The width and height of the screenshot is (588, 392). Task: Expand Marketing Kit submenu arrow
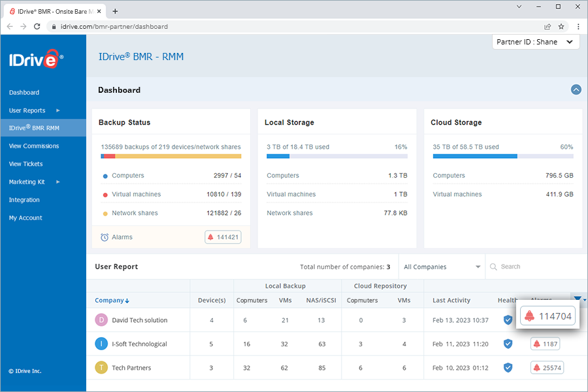pos(57,182)
